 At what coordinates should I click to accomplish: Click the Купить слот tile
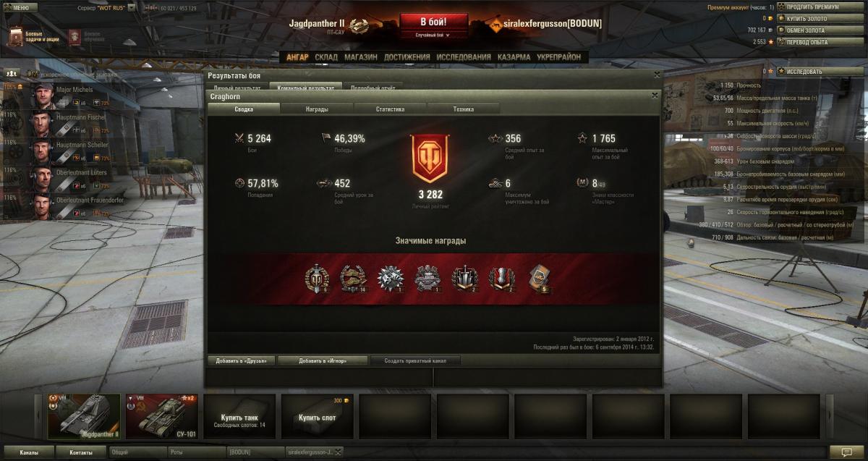[x=317, y=417]
